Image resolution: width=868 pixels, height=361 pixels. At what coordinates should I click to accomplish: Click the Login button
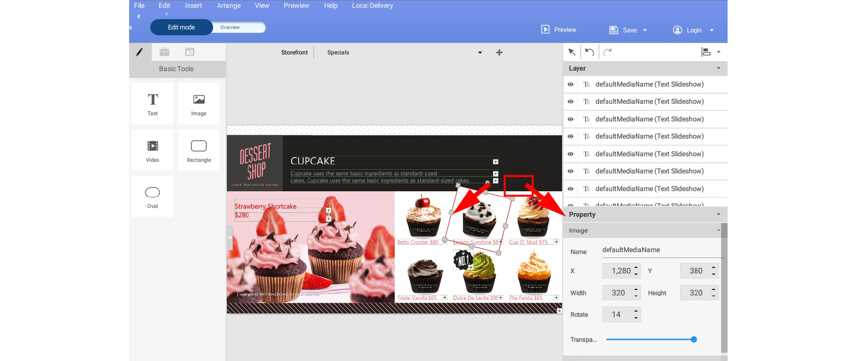(x=688, y=30)
